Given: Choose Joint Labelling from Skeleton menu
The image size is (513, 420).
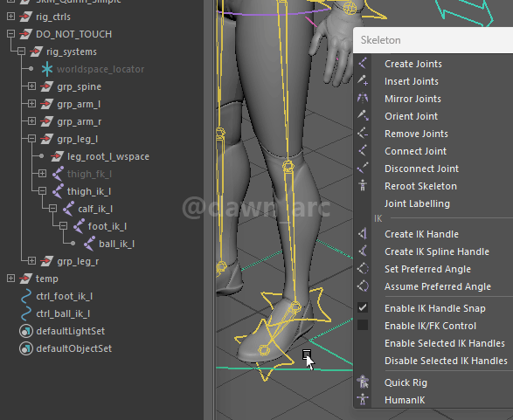Looking at the screenshot, I should [x=417, y=203].
